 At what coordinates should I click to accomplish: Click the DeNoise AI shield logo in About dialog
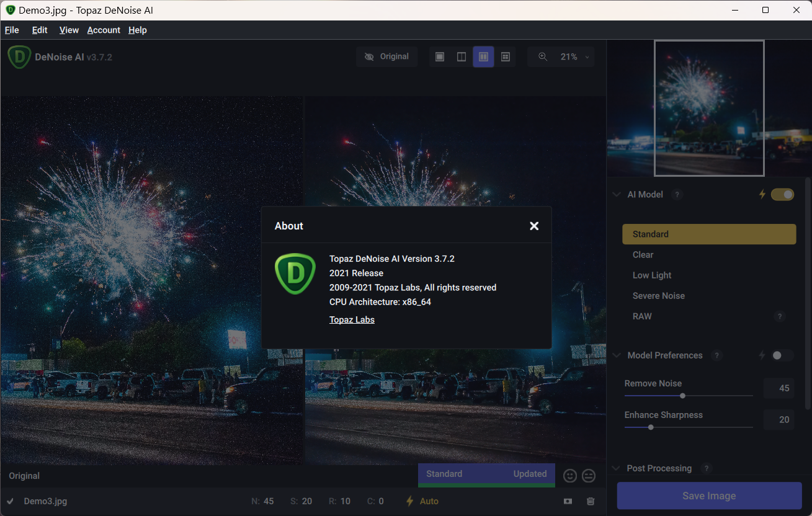(295, 274)
